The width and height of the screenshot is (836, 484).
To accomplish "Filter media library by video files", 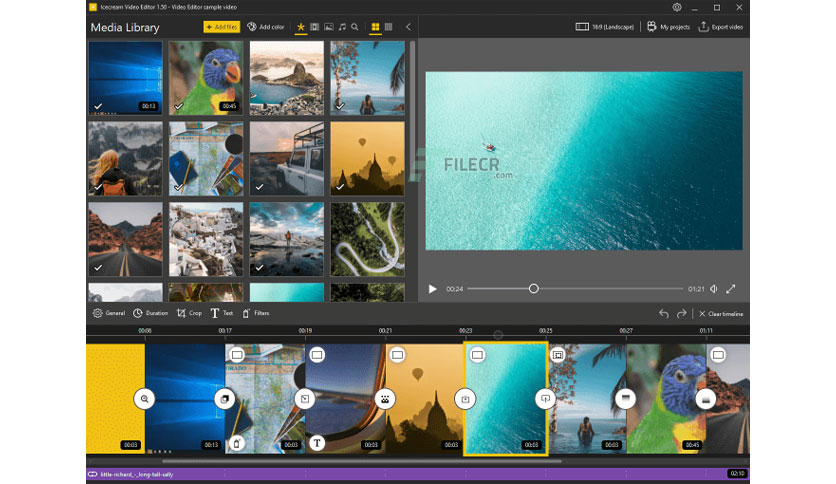I will click(x=315, y=27).
